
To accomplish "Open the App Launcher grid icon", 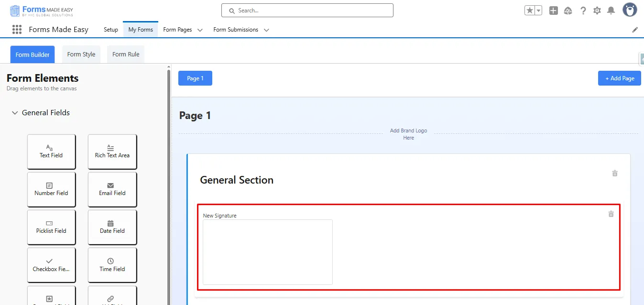I will coord(17,30).
